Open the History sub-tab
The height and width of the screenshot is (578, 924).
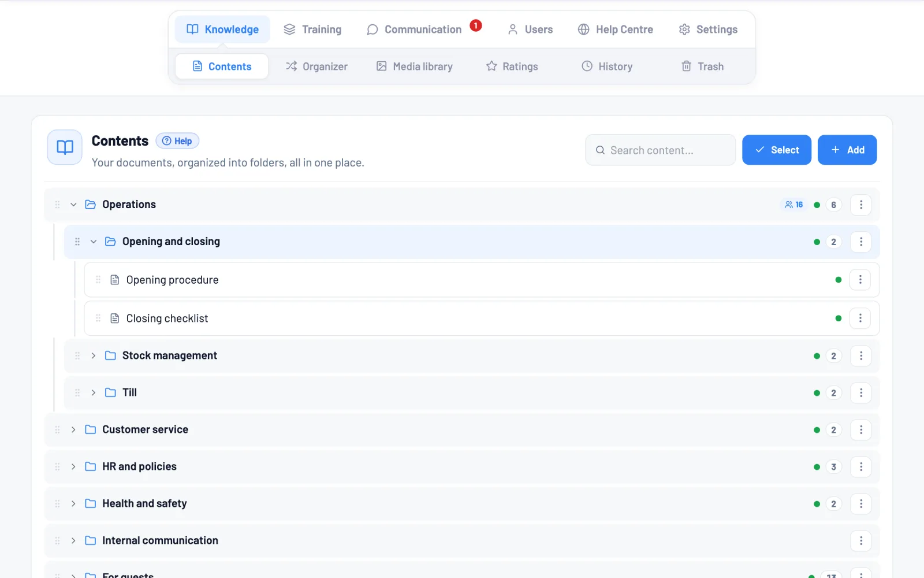[606, 66]
